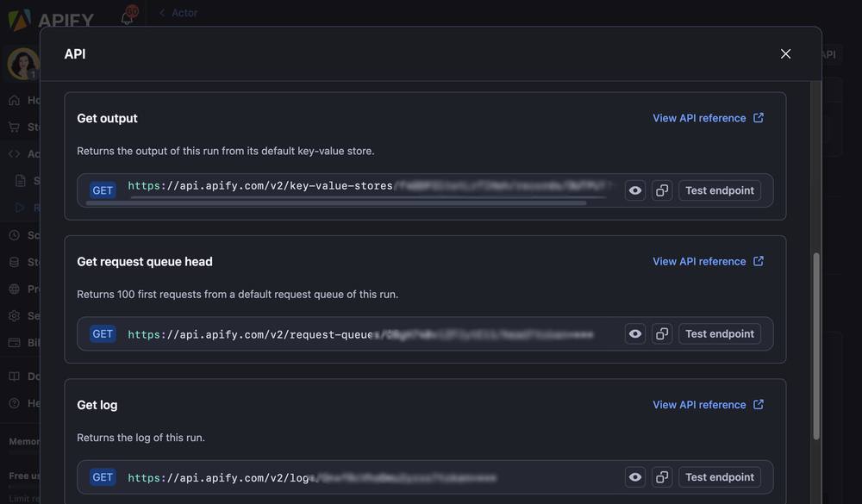Copy the request queue head URL
Viewport: 862px width, 504px height.
[x=662, y=333]
